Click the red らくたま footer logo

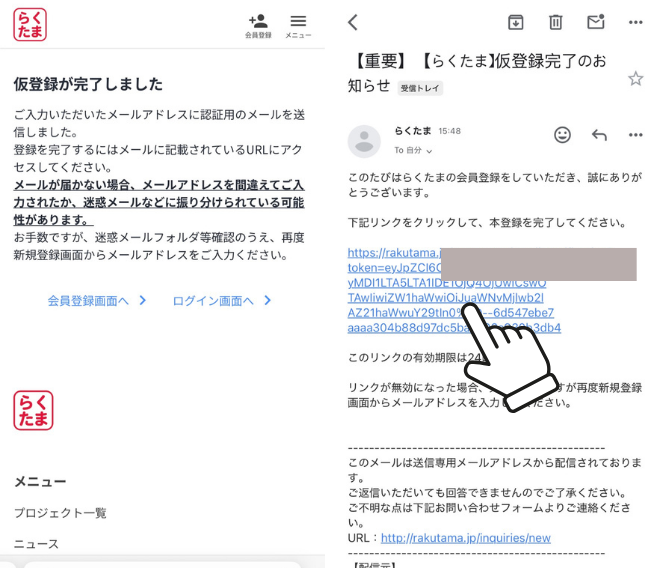tap(33, 410)
